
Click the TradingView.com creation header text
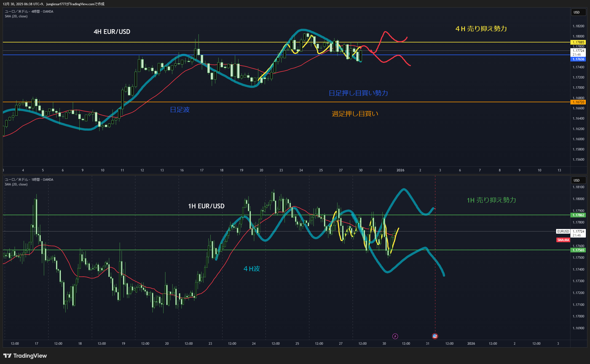(x=53, y=4)
